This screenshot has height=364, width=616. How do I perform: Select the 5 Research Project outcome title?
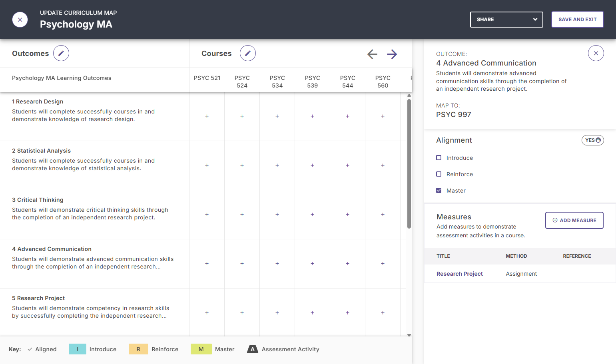pyautogui.click(x=38, y=298)
